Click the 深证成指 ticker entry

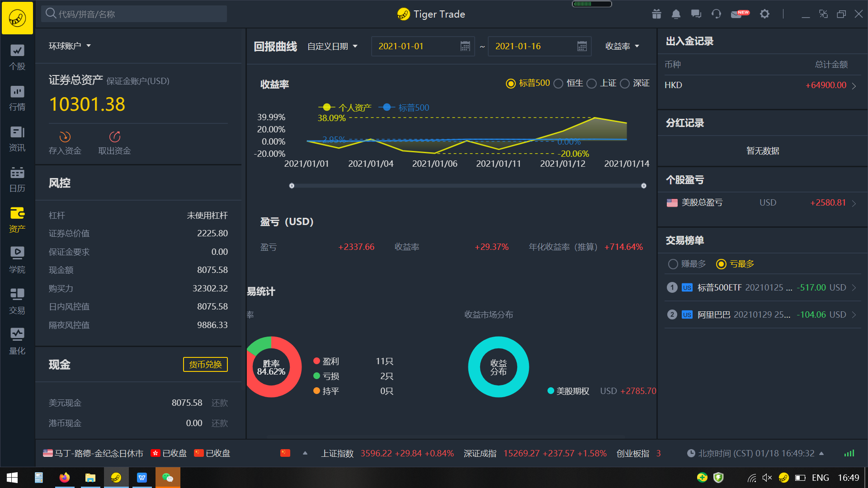pyautogui.click(x=535, y=453)
